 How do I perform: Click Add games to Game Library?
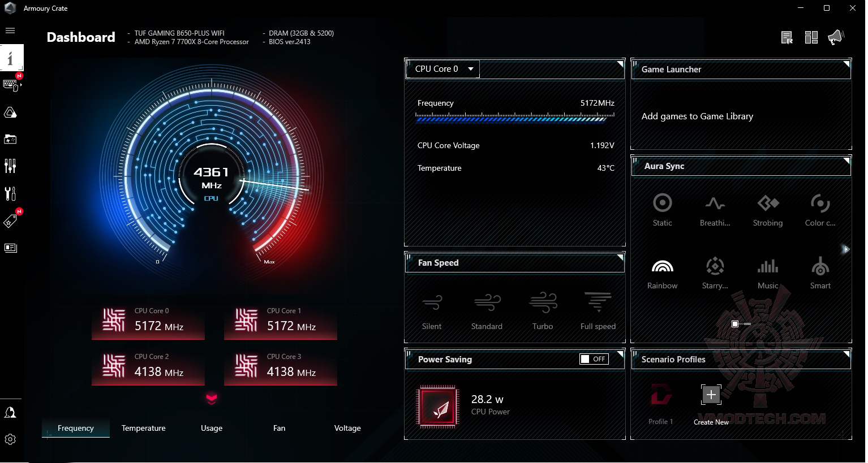pos(697,116)
